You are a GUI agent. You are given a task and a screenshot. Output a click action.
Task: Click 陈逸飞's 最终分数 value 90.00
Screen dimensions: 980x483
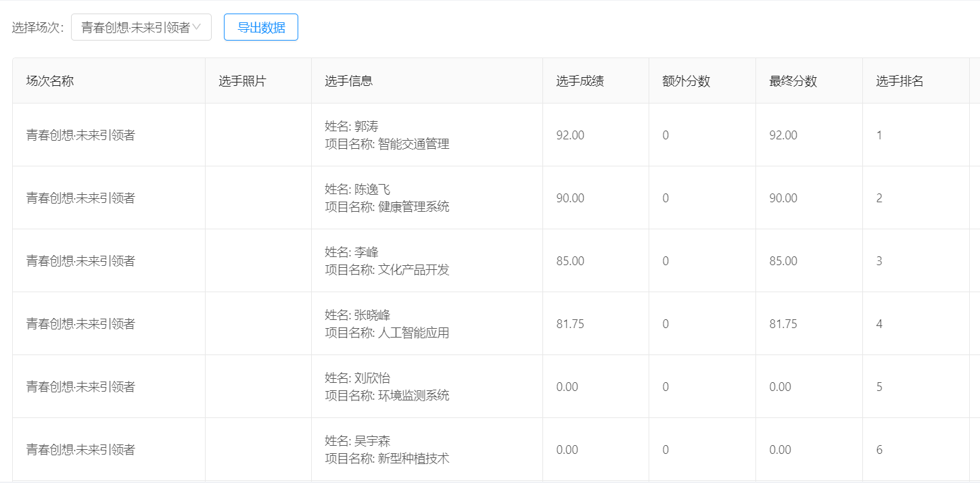[783, 198]
